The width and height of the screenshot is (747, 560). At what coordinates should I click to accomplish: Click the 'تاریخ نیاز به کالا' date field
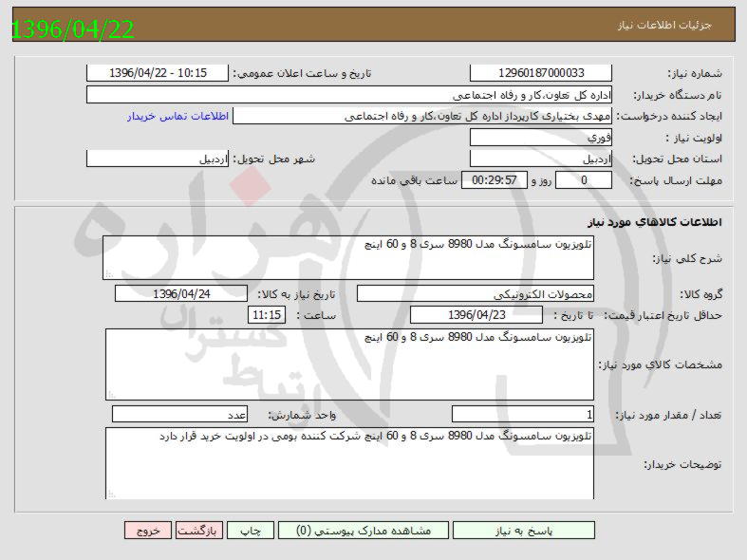pos(181,294)
